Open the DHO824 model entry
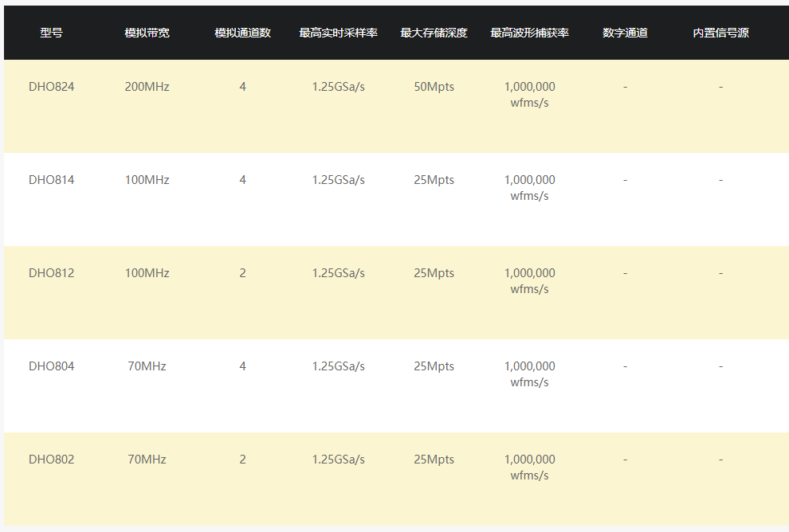 [x=51, y=87]
